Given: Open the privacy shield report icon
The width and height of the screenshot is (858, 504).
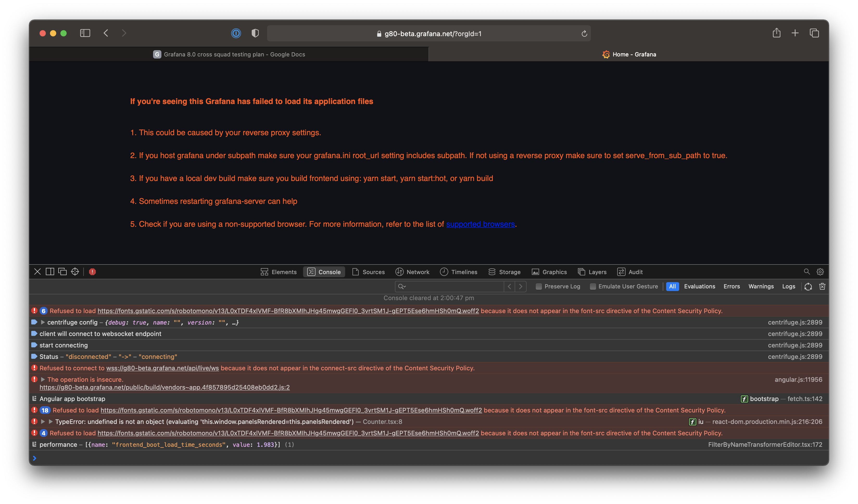Looking at the screenshot, I should pyautogui.click(x=255, y=33).
